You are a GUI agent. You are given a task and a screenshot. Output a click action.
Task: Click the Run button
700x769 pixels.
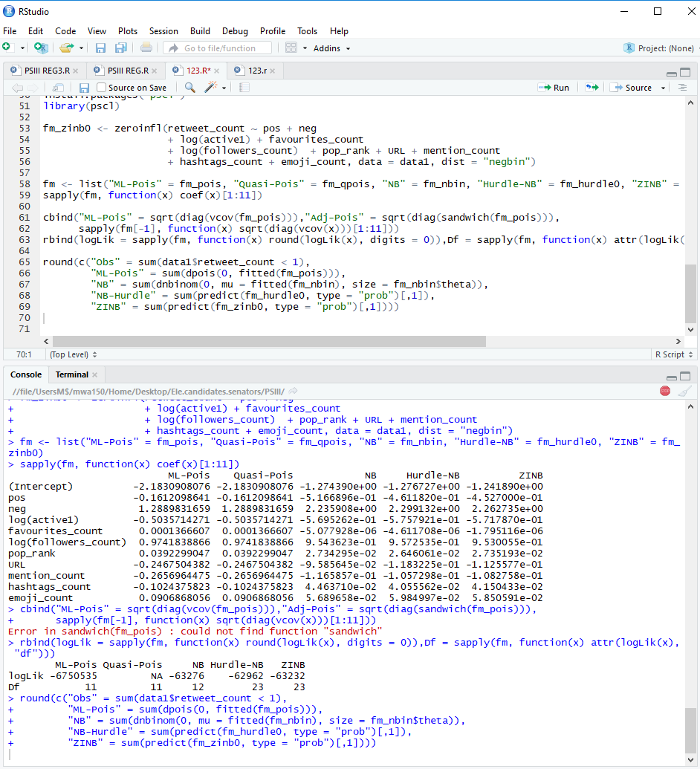click(554, 88)
